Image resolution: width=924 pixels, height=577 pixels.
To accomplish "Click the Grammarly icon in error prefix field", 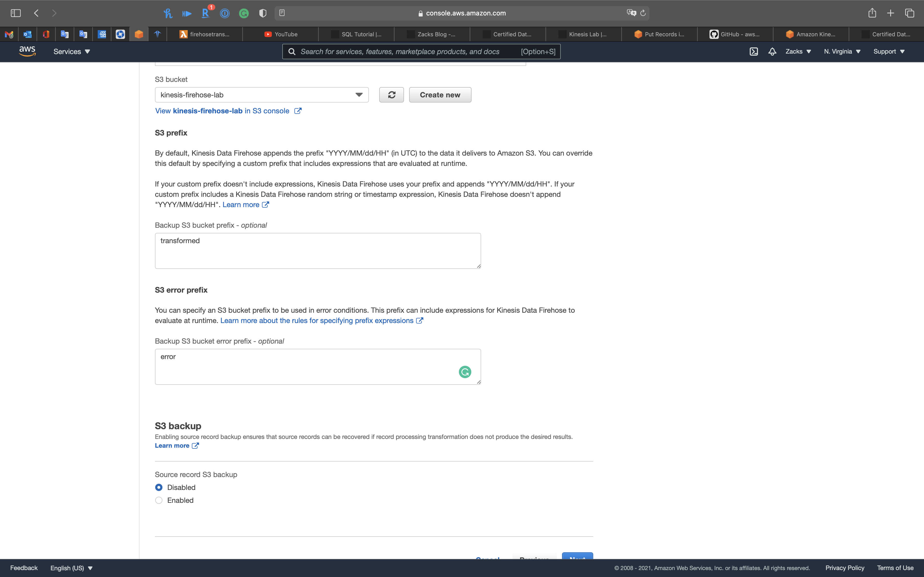I will [465, 372].
